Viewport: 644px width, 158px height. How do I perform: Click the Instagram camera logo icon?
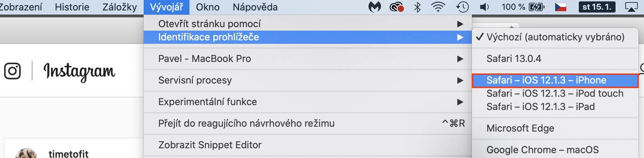[x=12, y=71]
